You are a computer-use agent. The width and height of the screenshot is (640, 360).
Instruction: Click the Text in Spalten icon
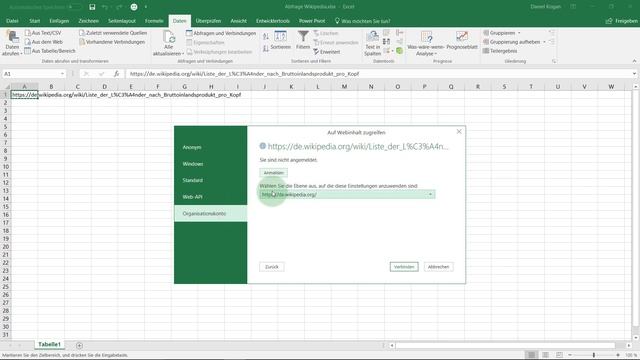click(372, 37)
